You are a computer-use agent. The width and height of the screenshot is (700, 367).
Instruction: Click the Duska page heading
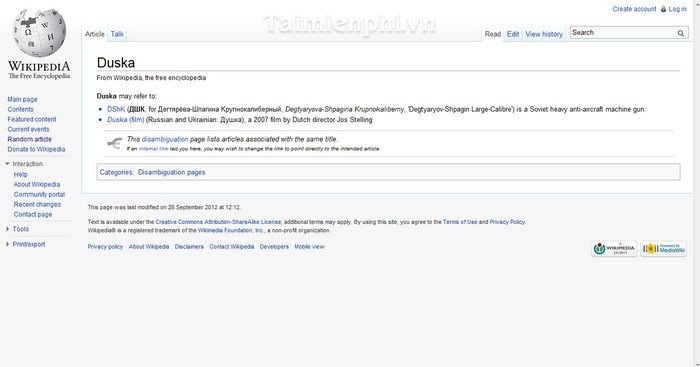pos(116,63)
